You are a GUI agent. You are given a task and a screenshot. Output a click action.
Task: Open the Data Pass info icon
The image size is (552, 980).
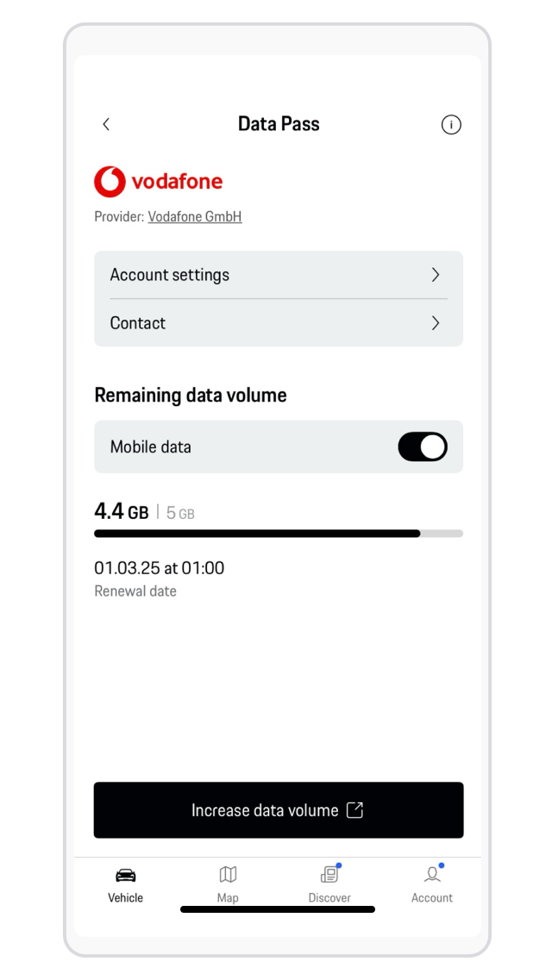point(450,125)
